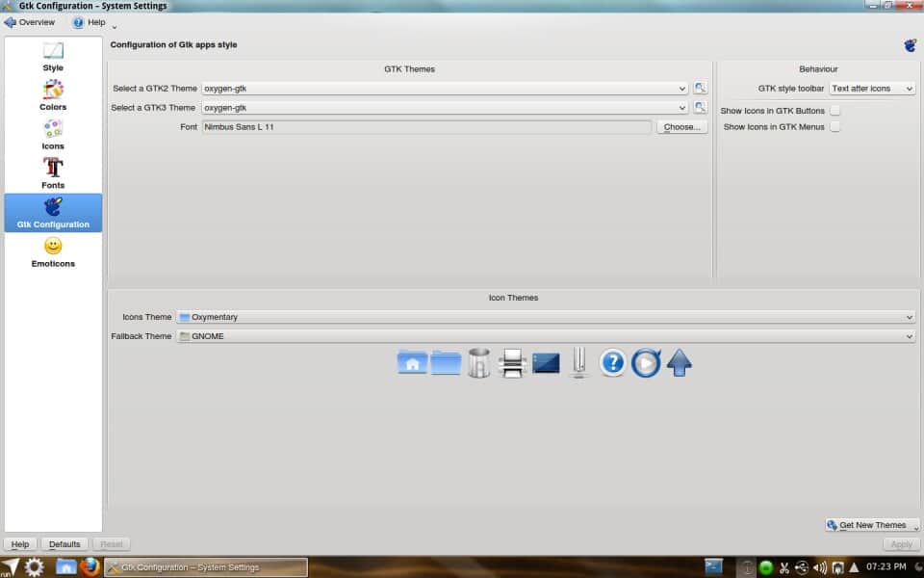Open settings gear in taskbar
The width and height of the screenshot is (924, 578).
[34, 567]
